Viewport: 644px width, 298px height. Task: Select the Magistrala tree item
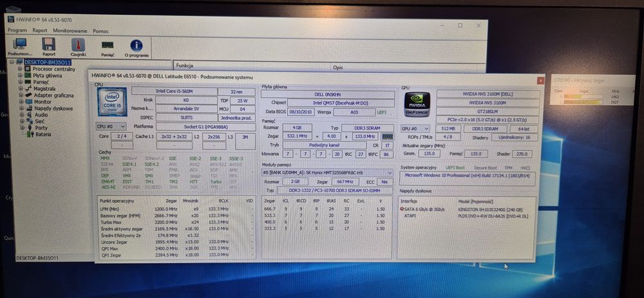[x=44, y=88]
